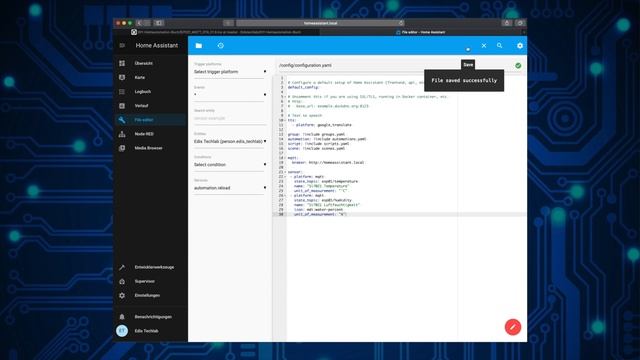Image resolution: width=640 pixels, height=360 pixels.
Task: Click the Logbuch list icon
Action: (122, 92)
